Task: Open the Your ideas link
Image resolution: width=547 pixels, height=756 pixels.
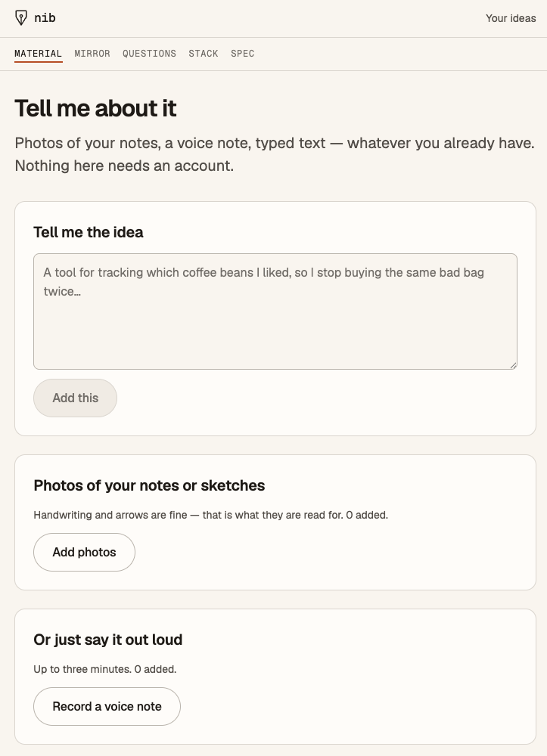Action: coord(511,18)
